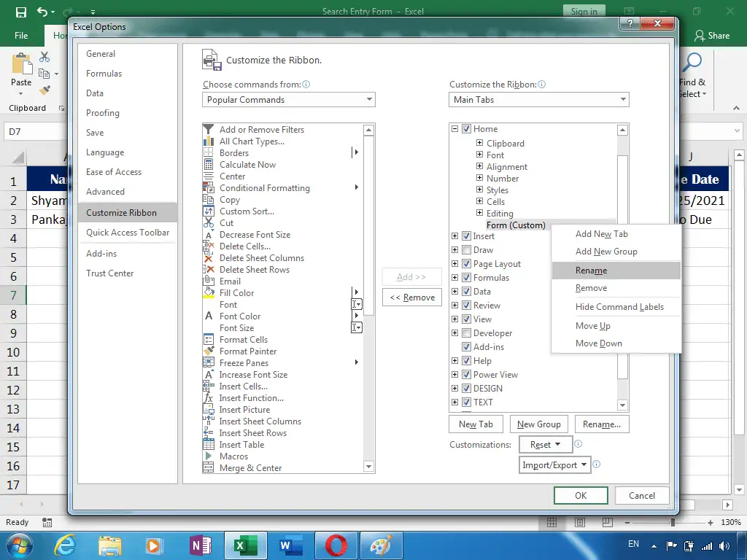Click the Cancel button
The width and height of the screenshot is (747, 560).
(x=642, y=495)
